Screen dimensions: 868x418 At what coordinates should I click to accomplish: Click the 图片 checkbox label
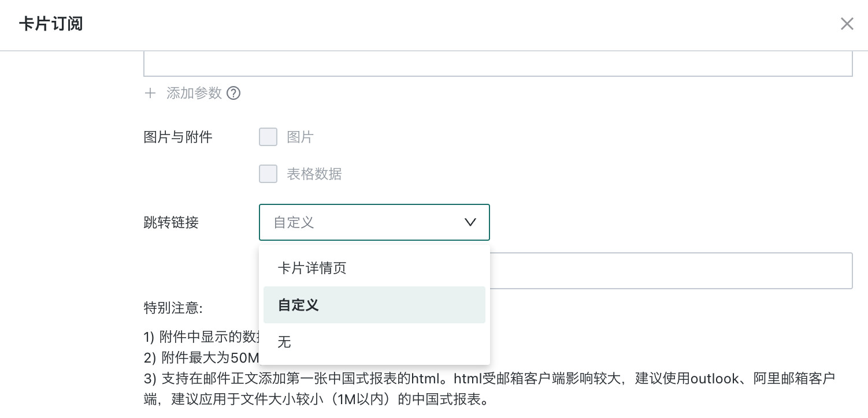pos(300,137)
